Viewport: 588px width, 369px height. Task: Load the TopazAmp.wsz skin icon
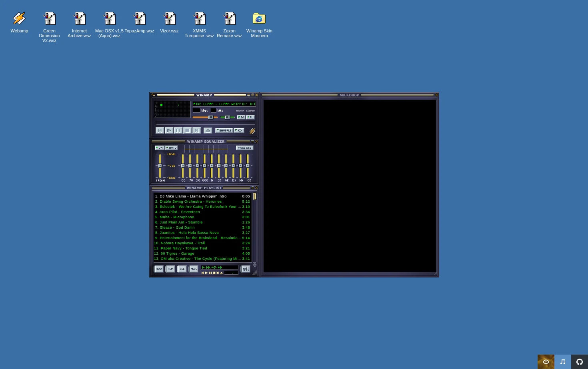[x=139, y=22]
